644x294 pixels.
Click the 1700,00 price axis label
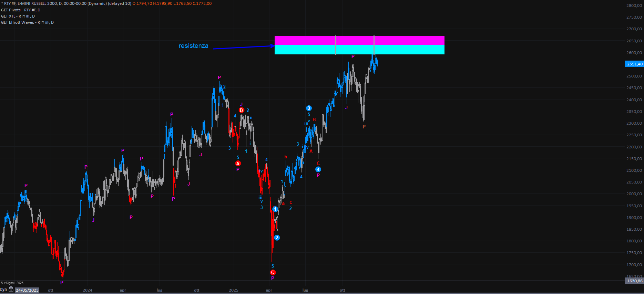pyautogui.click(x=634, y=265)
